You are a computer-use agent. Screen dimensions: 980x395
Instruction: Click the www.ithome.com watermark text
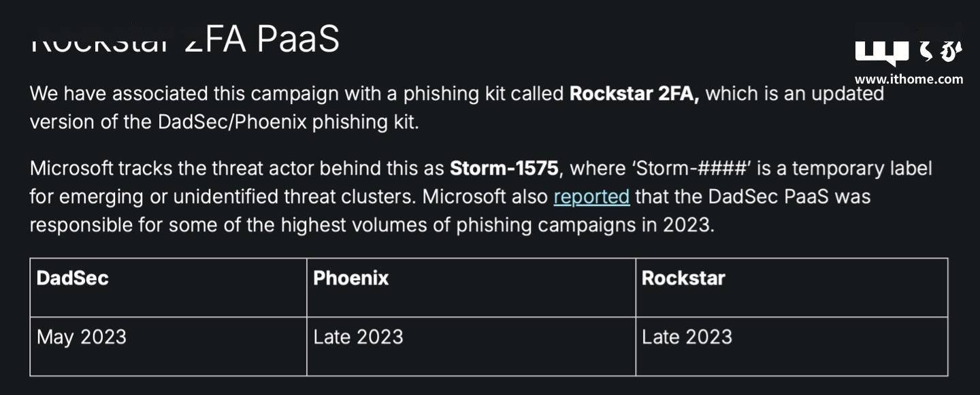(909, 79)
